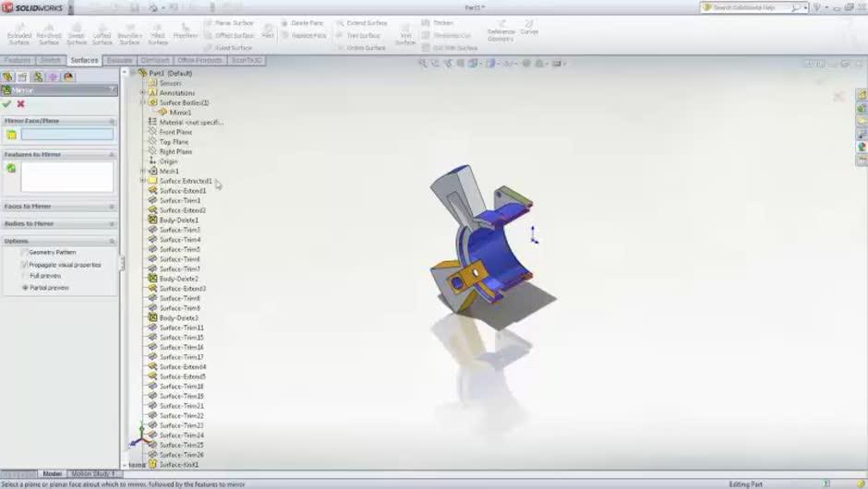
Task: Click the Surface-Knit1 feature icon in tree
Action: (152, 464)
